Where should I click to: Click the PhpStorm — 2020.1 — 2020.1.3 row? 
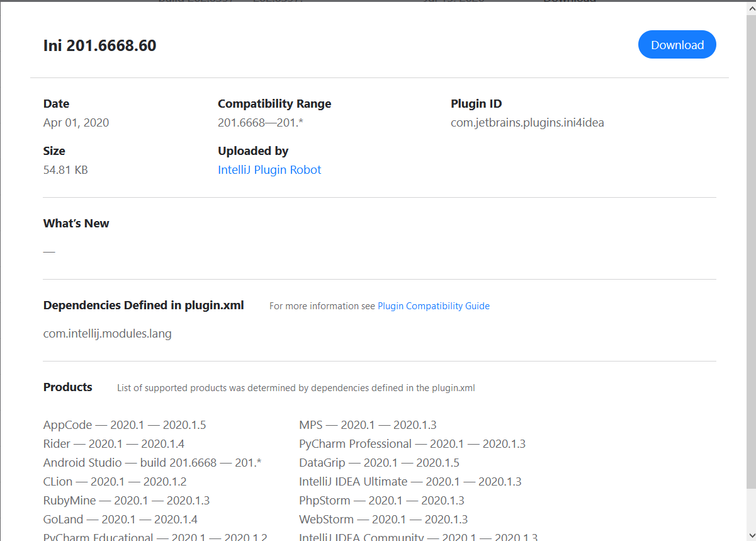tap(381, 501)
